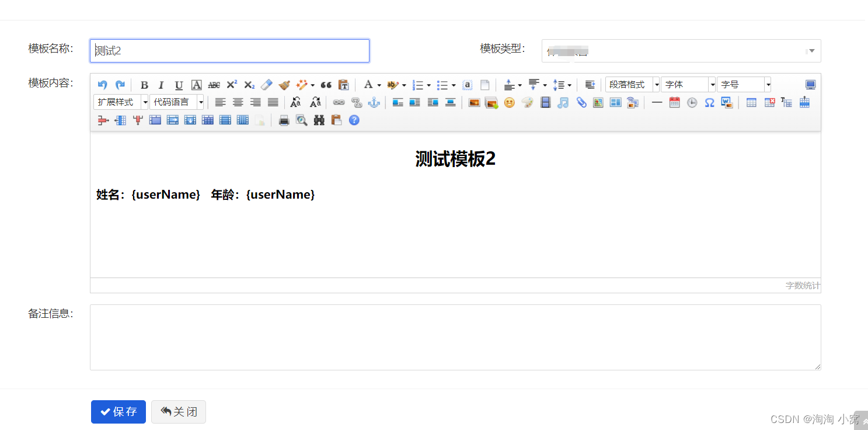Open the 模板类型 select box
Image resolution: width=868 pixels, height=430 pixels.
tap(681, 51)
